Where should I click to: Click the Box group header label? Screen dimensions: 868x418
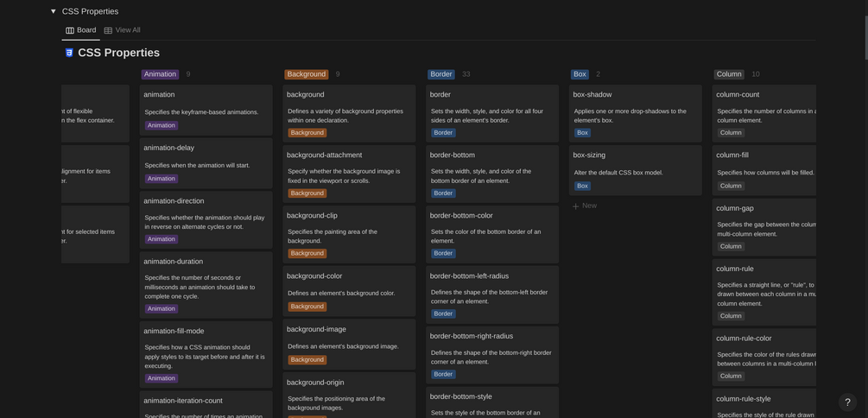[580, 74]
